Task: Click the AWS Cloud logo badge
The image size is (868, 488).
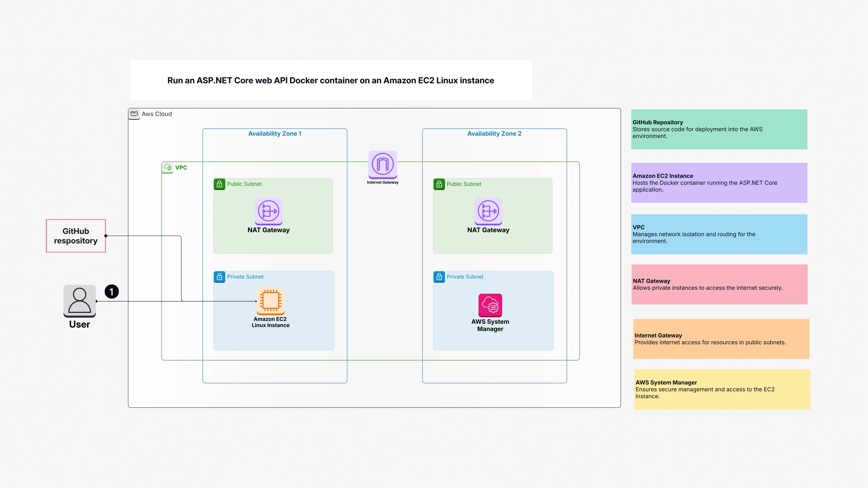Action: point(134,114)
